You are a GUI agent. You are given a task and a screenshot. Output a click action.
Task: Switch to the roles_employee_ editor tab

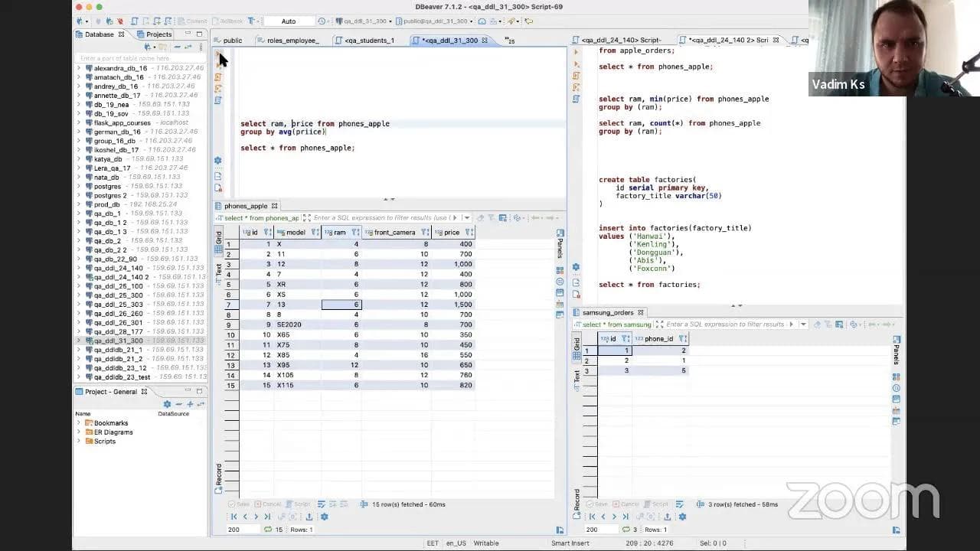pos(292,41)
